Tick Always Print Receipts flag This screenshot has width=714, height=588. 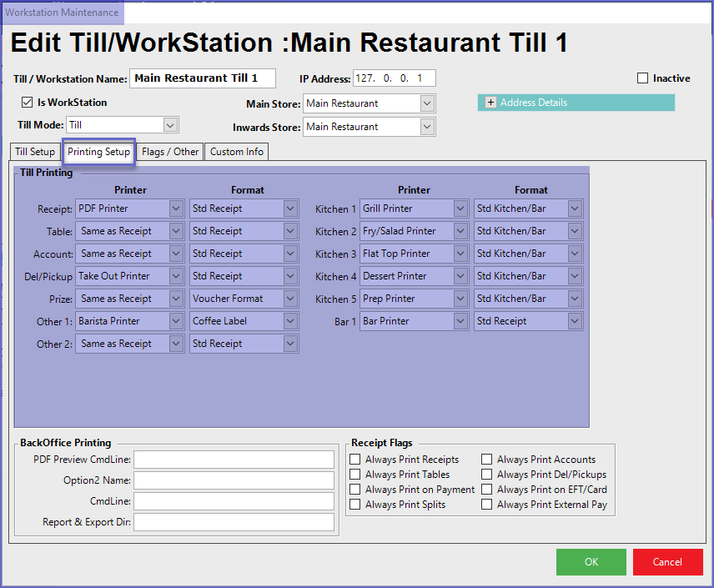point(355,460)
